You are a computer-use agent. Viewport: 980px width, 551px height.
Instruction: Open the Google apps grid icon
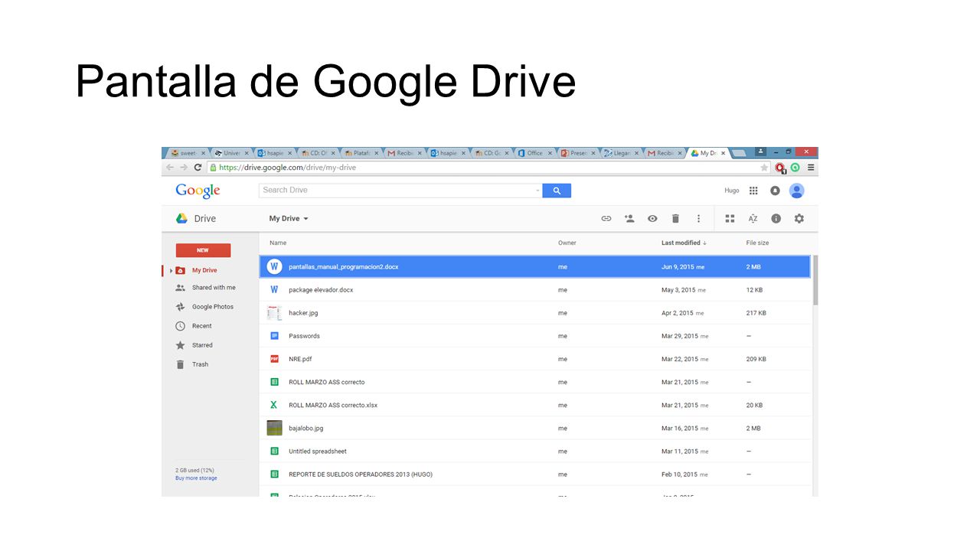(753, 191)
